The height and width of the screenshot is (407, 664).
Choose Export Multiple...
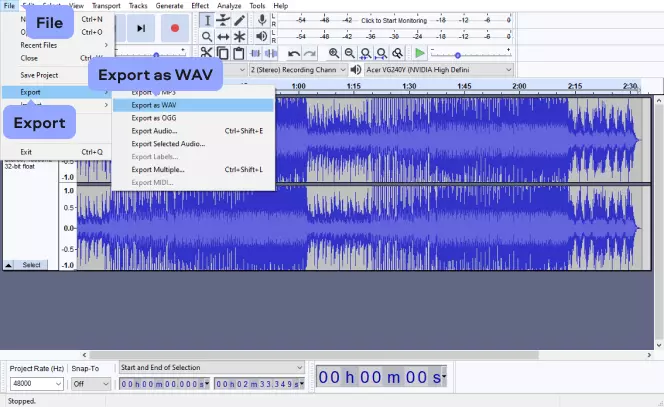coord(193,169)
